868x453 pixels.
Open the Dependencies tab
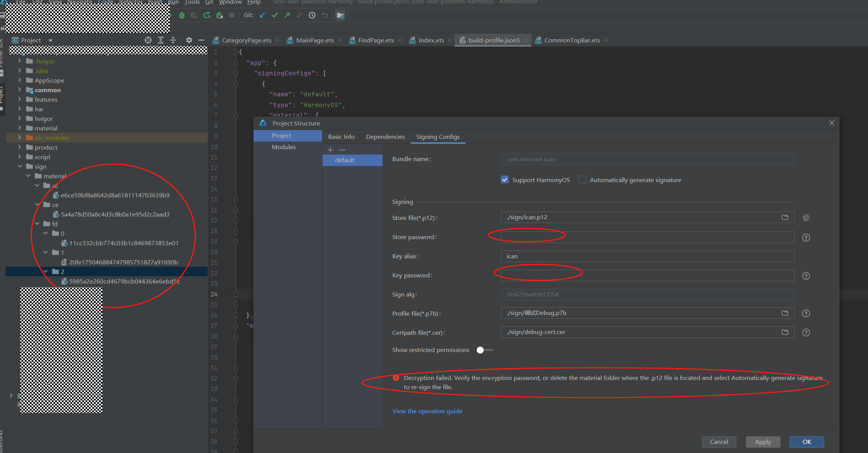(385, 137)
